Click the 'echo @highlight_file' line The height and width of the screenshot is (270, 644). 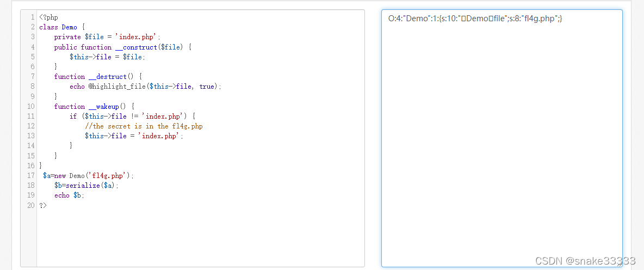[145, 87]
